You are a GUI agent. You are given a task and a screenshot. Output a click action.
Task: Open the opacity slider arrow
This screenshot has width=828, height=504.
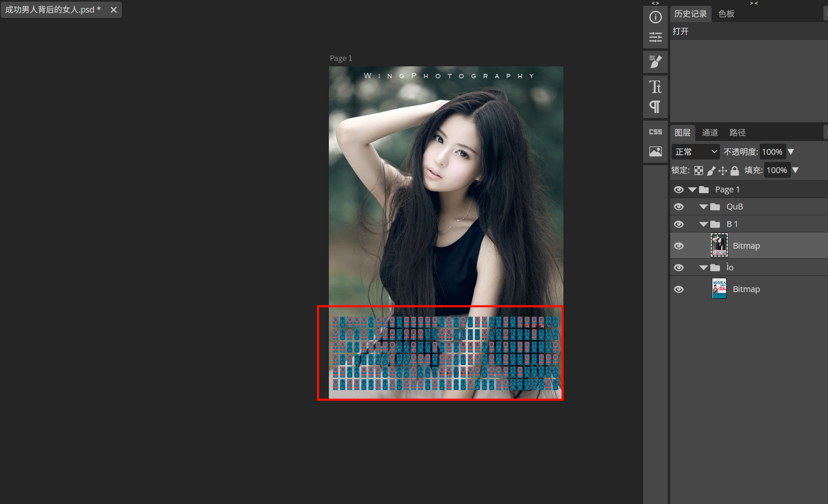point(791,152)
